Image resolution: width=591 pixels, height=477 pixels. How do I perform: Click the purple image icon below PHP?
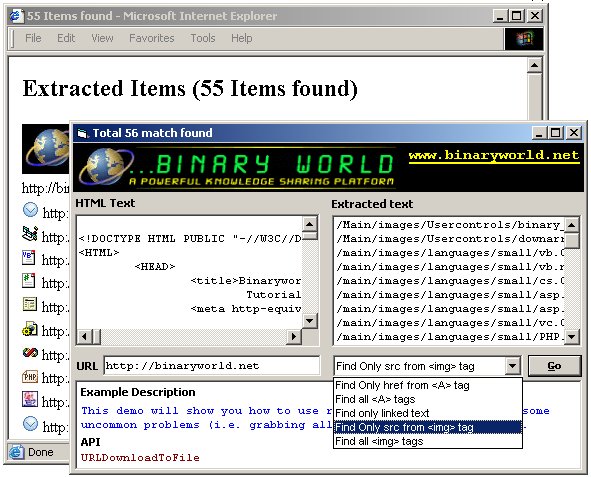(30, 399)
